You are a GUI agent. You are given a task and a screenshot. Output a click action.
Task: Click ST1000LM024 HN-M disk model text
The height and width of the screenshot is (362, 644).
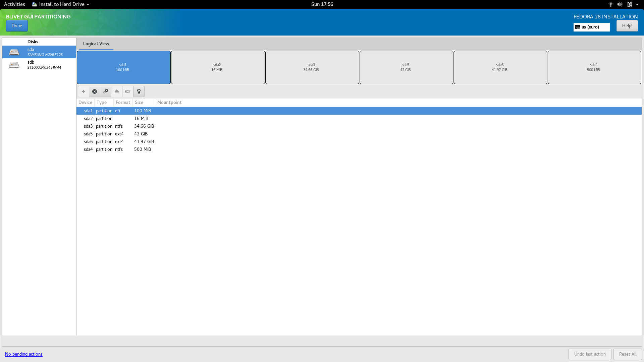pos(44,67)
